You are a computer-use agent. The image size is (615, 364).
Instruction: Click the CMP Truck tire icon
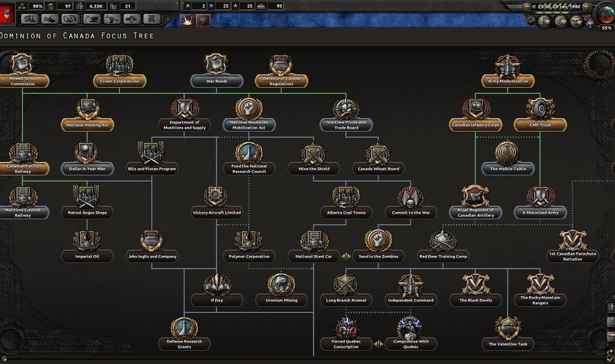tap(540, 109)
